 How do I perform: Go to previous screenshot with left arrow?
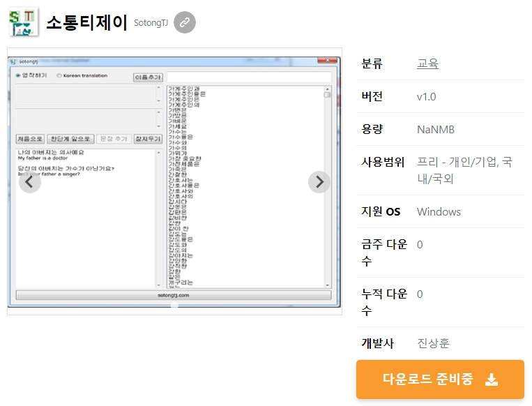click(x=30, y=182)
